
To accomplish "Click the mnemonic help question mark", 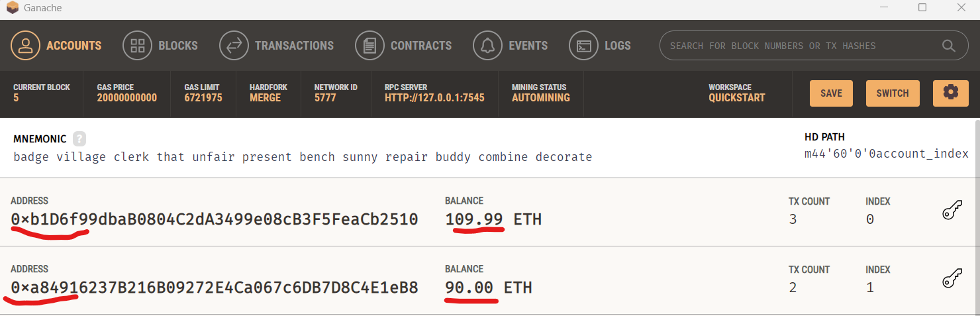I will pyautogui.click(x=79, y=139).
